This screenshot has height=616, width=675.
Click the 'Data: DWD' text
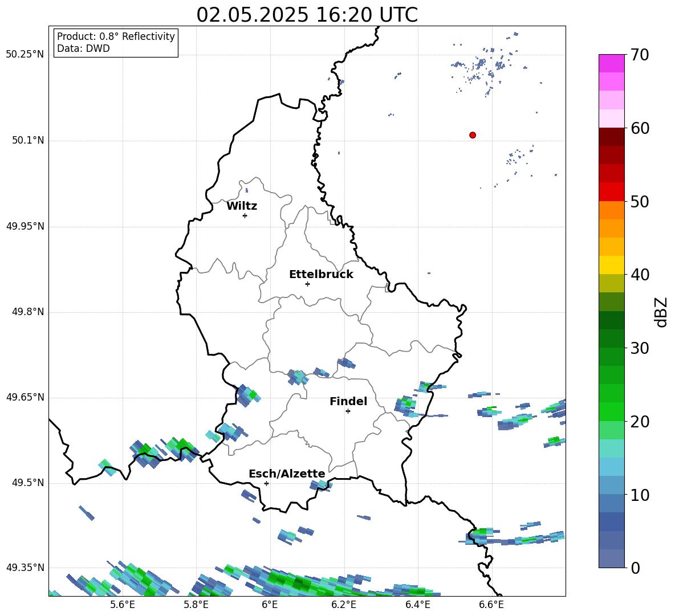(83, 48)
